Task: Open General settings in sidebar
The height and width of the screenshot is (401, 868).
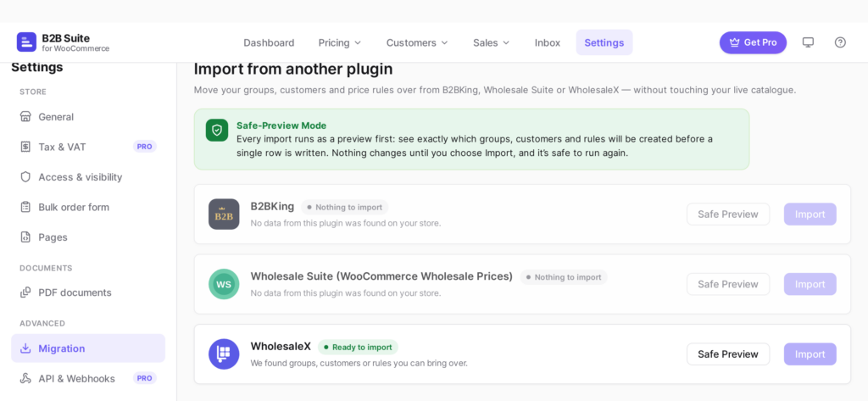Action: click(x=88, y=117)
